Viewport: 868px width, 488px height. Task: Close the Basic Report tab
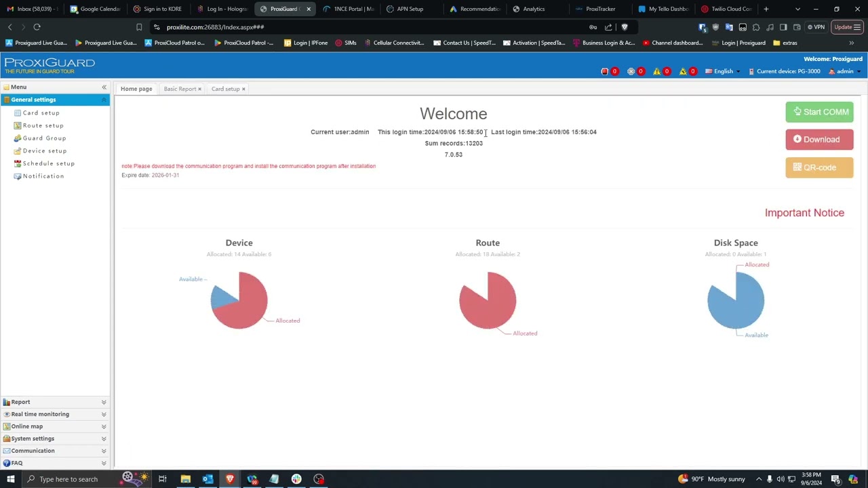point(199,89)
